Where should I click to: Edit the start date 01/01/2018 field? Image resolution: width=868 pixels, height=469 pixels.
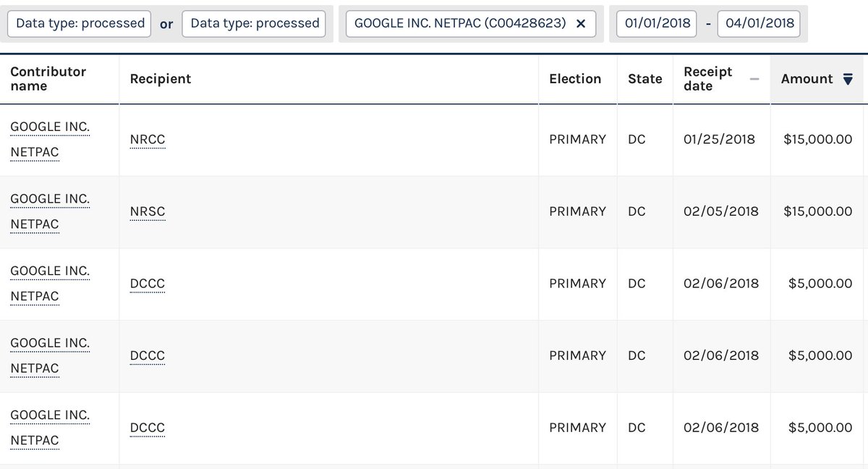pyautogui.click(x=657, y=23)
